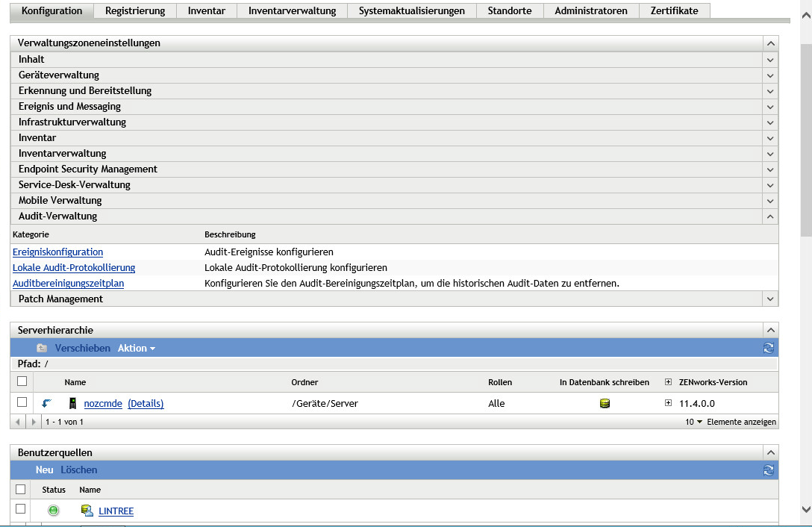Click the In Datenbank schreiben column header

(x=605, y=382)
